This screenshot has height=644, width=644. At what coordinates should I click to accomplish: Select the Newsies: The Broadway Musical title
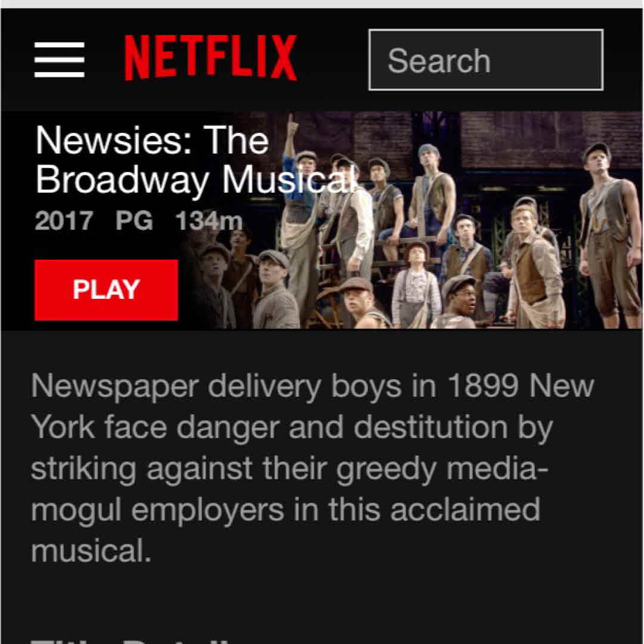coord(196,160)
